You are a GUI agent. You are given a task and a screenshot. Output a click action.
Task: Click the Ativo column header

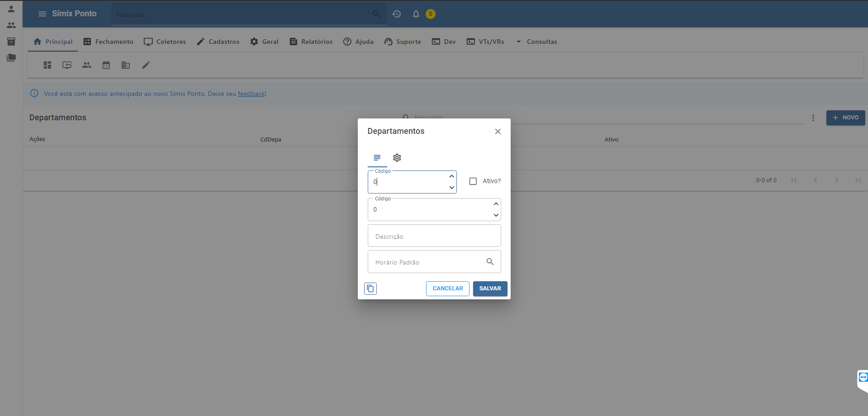coord(611,139)
